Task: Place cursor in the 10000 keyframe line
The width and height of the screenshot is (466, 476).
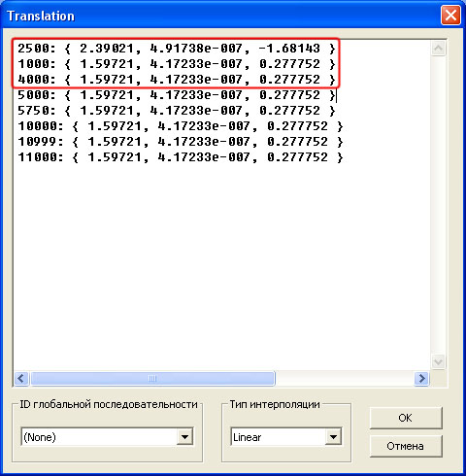Action: pos(181,126)
